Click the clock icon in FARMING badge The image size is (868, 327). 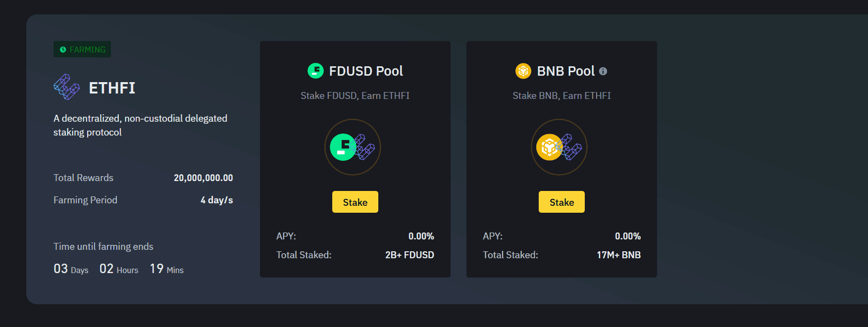(x=63, y=49)
